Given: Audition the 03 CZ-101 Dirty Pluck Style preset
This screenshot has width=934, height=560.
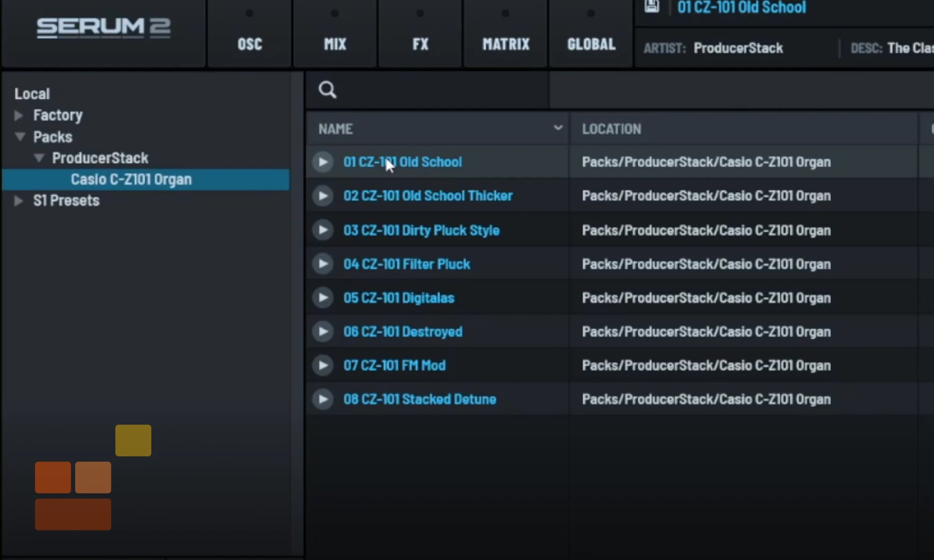Looking at the screenshot, I should pyautogui.click(x=323, y=230).
